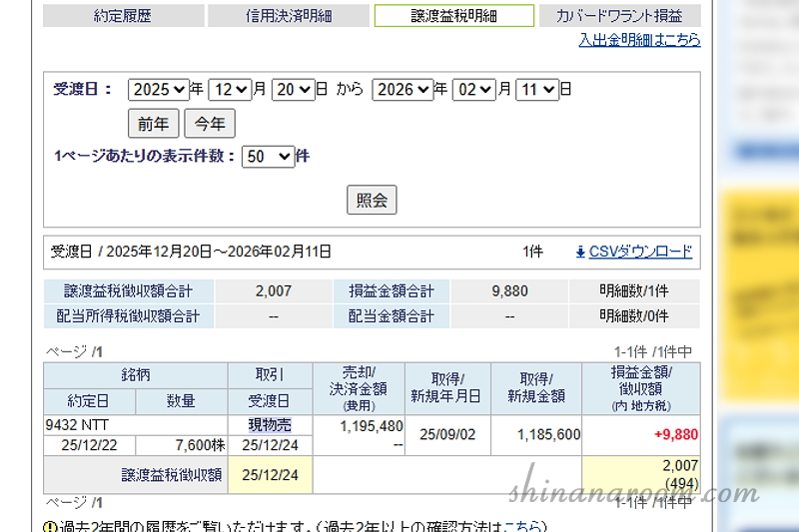Open the end year dropdown showing 2026

pyautogui.click(x=402, y=90)
